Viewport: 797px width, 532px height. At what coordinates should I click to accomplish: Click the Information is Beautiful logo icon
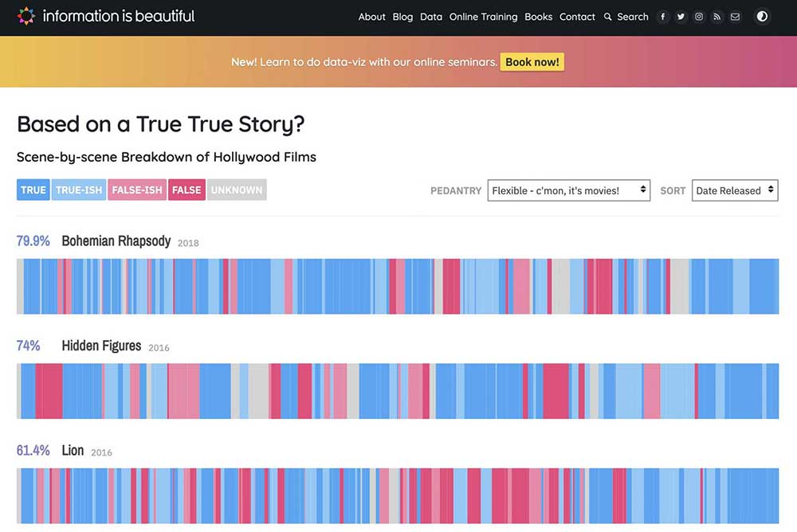(26, 16)
